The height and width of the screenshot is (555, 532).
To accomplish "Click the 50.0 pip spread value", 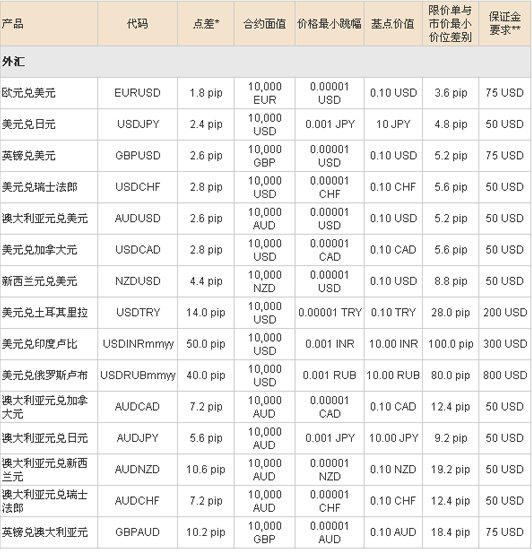I will (206, 344).
